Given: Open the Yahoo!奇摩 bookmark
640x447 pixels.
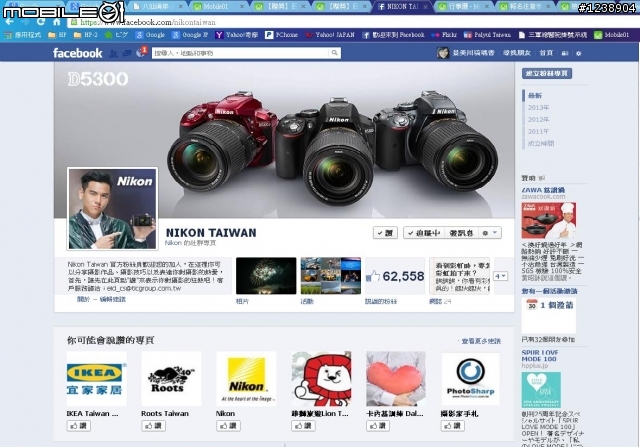Looking at the screenshot, I should (x=236, y=35).
